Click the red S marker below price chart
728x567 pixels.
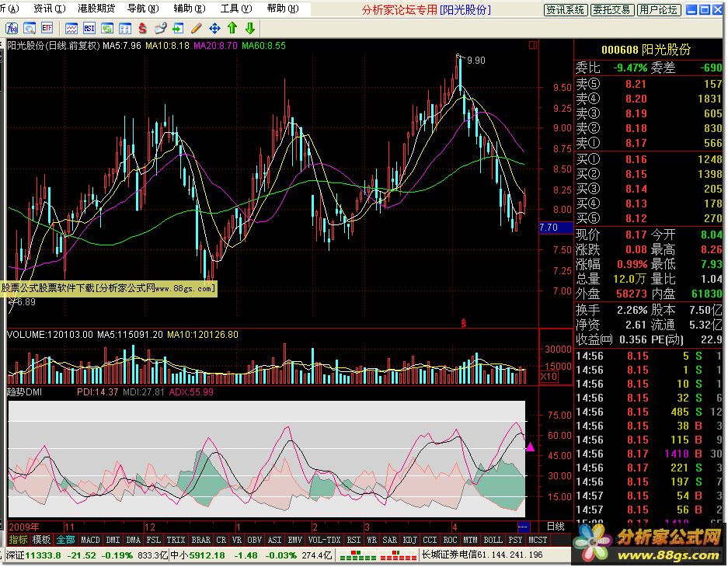[x=463, y=323]
